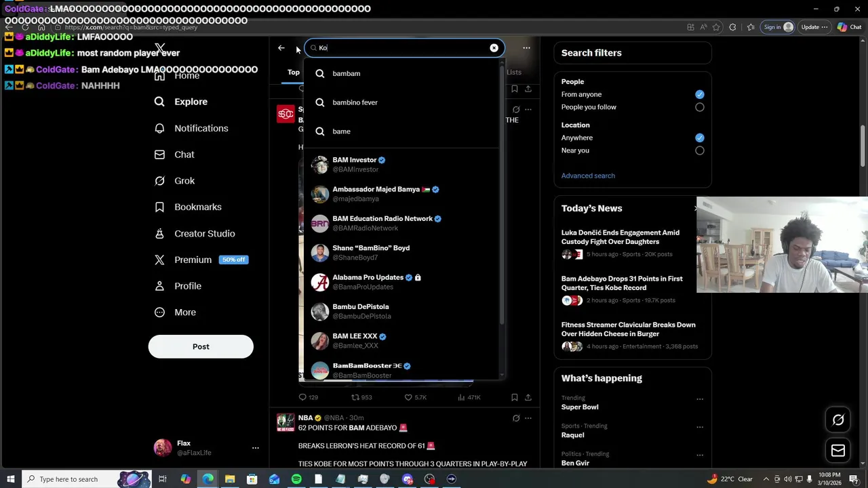This screenshot has width=868, height=488.
Task: Select 'Anywhere' location filter
Action: tap(699, 138)
